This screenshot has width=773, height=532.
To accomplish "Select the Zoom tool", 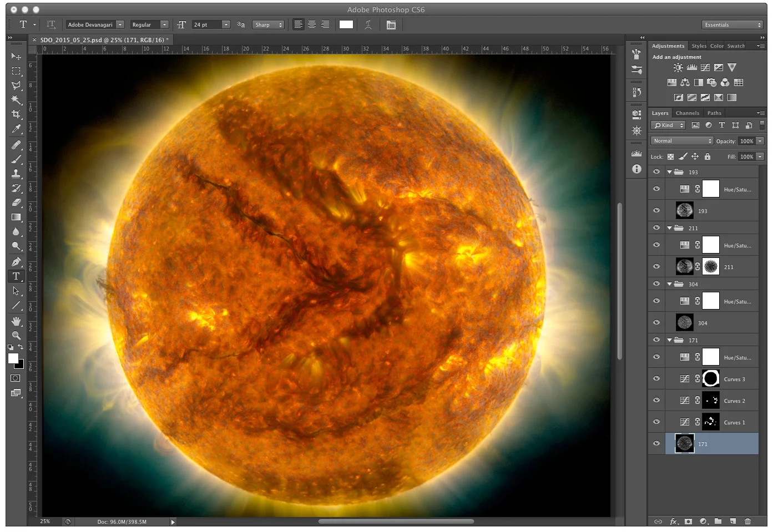I will [16, 336].
